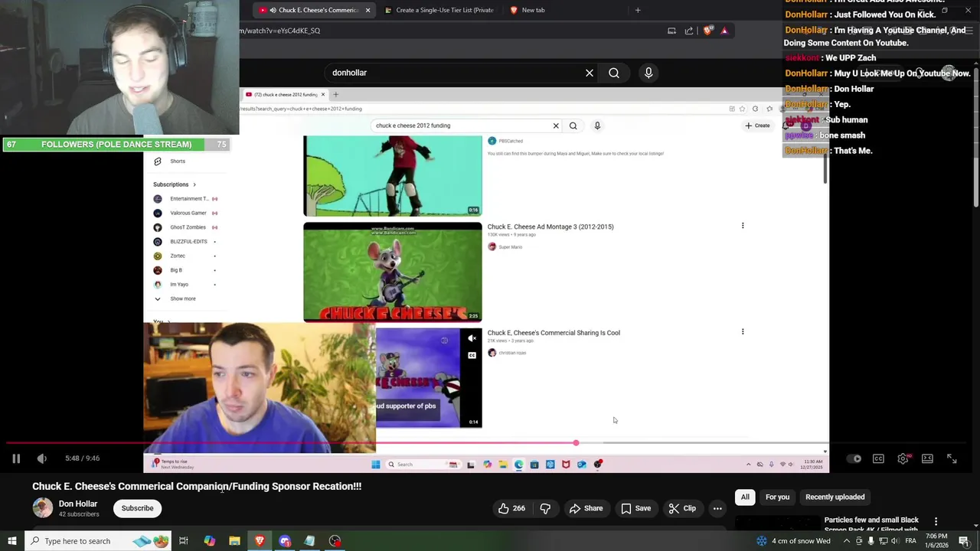
Task: Open the Windows Start menu
Action: click(11, 541)
